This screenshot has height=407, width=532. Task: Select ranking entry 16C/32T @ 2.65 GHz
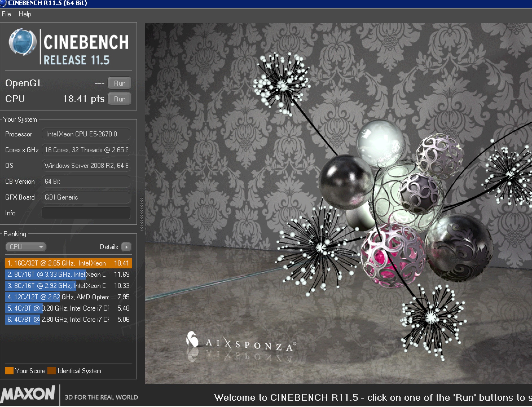pyautogui.click(x=68, y=263)
